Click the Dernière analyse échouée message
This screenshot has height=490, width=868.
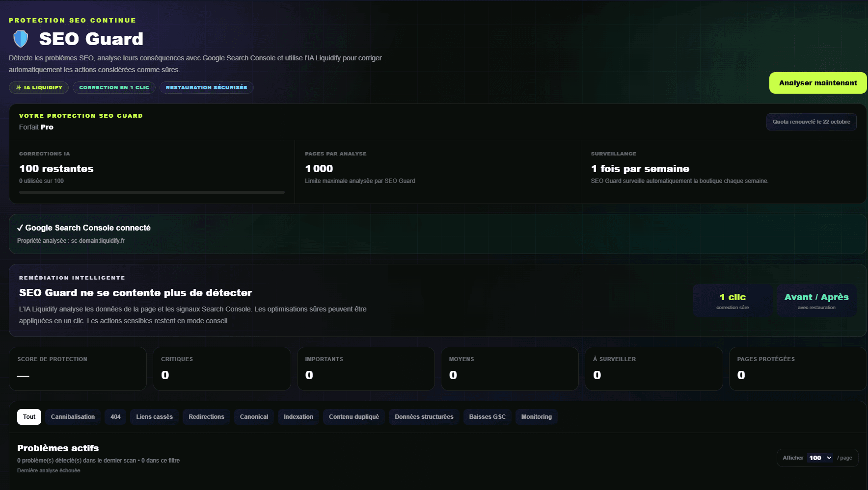pyautogui.click(x=49, y=470)
